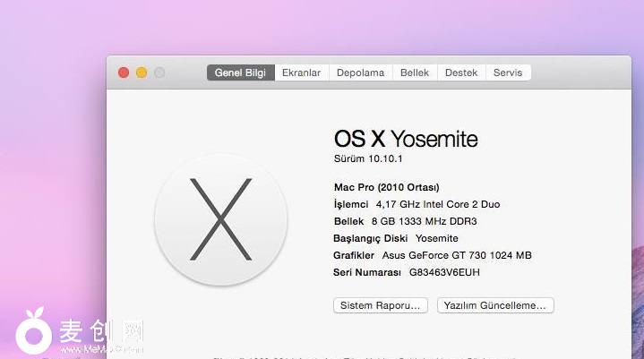Minimize the window using the yellow button

[x=142, y=73]
